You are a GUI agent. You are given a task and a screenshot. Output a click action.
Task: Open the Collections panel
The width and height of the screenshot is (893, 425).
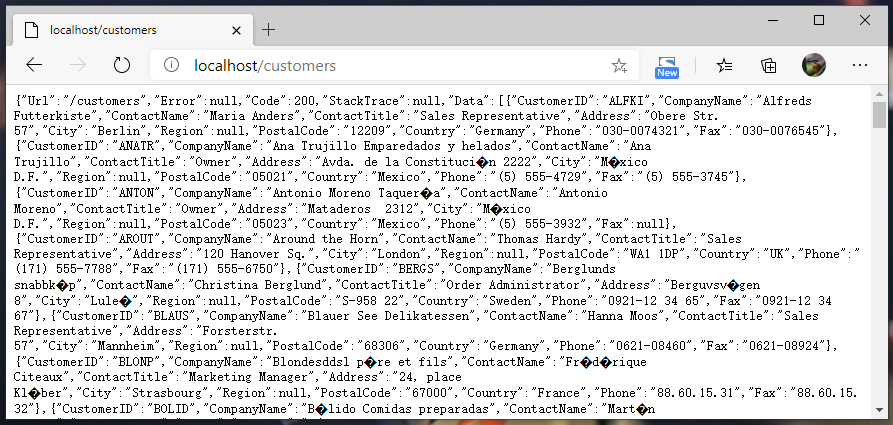pos(769,66)
